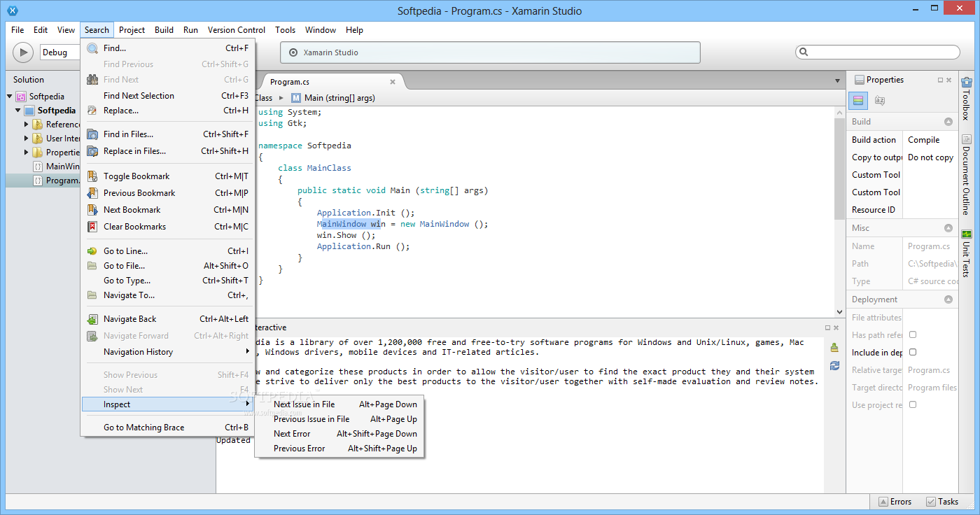Click the Main method icon in breadcrumb

pos(296,98)
